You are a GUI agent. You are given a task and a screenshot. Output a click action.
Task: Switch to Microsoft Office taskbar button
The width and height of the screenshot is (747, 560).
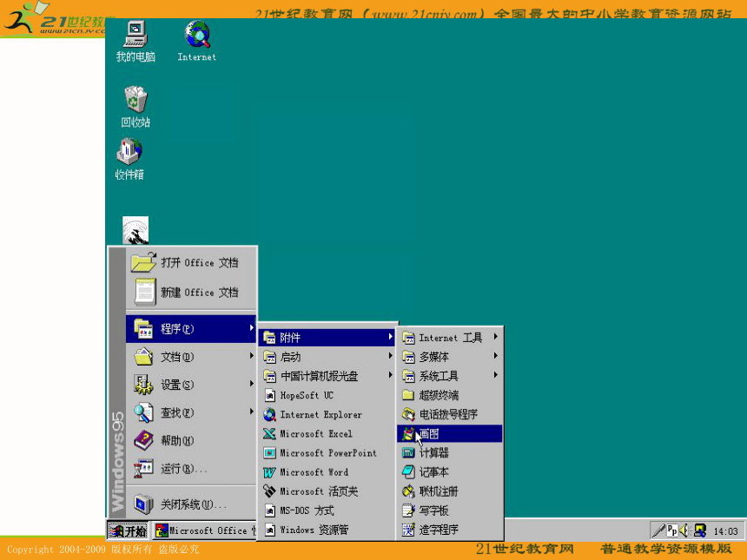point(205,530)
